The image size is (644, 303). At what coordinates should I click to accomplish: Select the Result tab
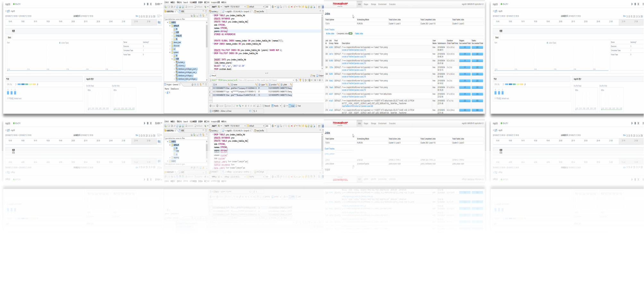(213, 76)
